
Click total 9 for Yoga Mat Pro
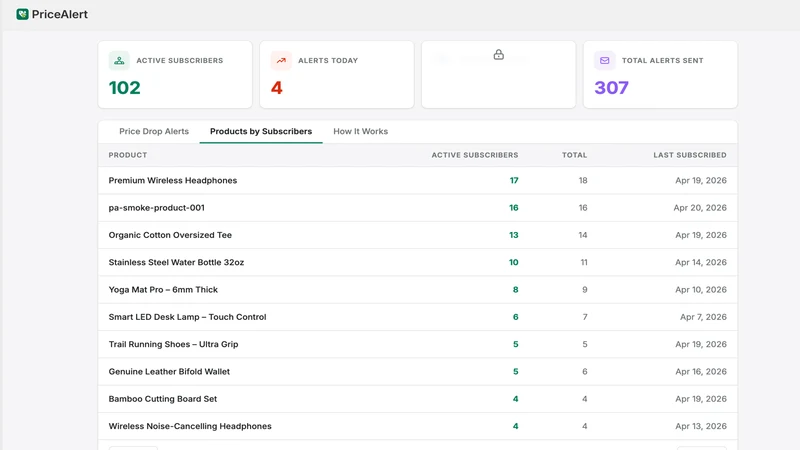click(585, 290)
